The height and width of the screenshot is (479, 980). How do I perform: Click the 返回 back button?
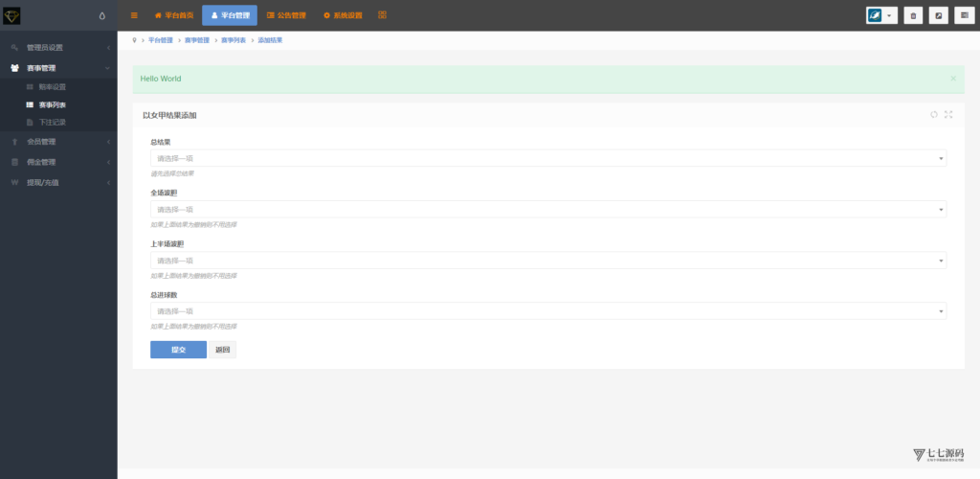(x=222, y=350)
